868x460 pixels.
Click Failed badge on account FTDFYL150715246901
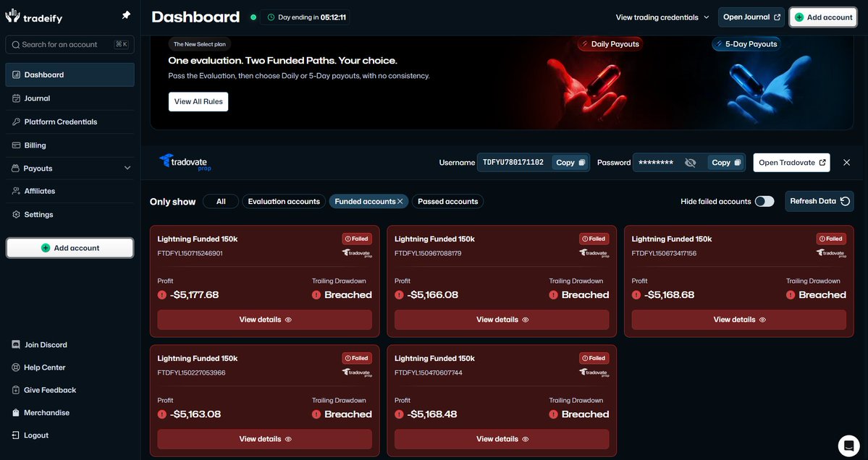click(356, 239)
